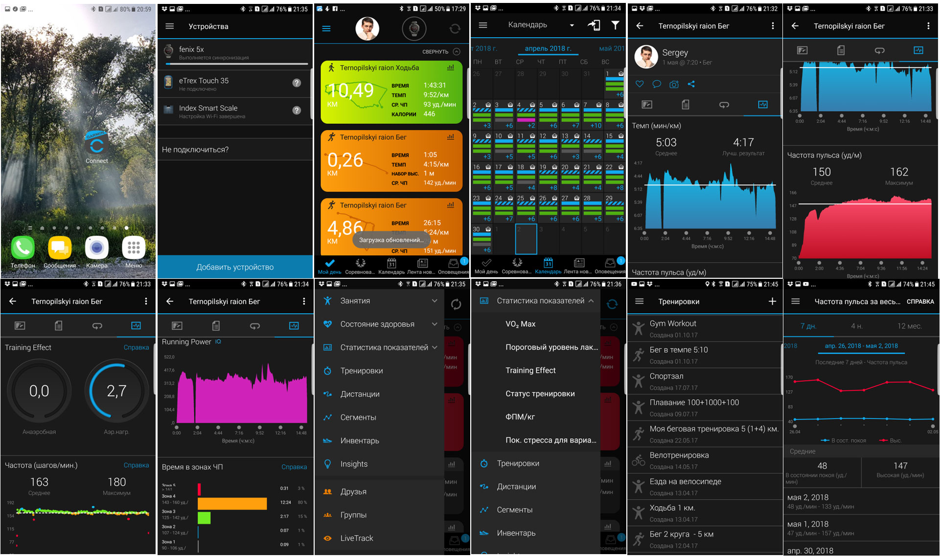Tap the calendar filter funnel icon
Screen dimensions: 940x560
(615, 25)
